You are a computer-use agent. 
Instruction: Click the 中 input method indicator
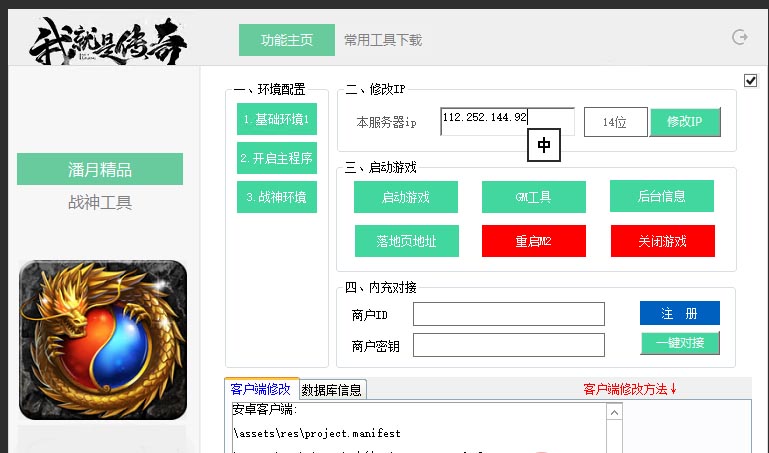coord(544,145)
